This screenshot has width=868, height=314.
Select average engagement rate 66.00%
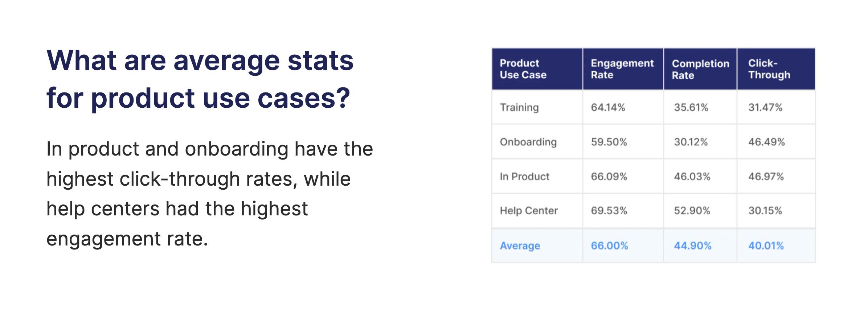pyautogui.click(x=609, y=246)
